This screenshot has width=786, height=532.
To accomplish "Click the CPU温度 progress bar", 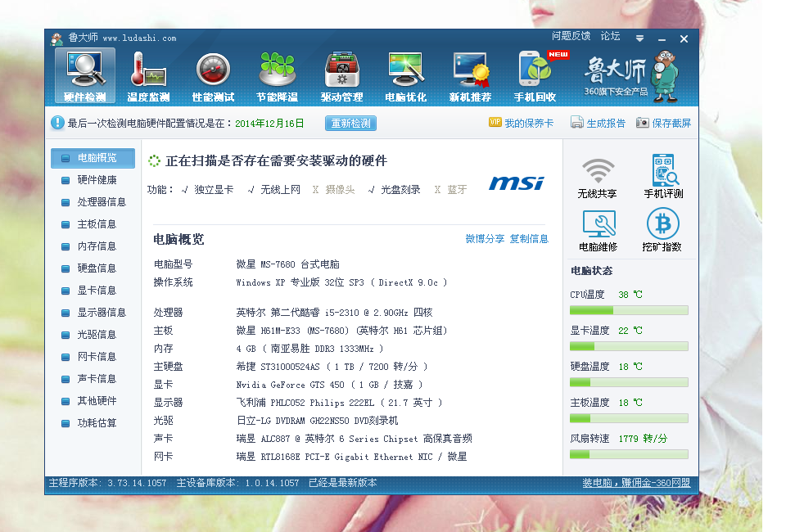I will 629,310.
